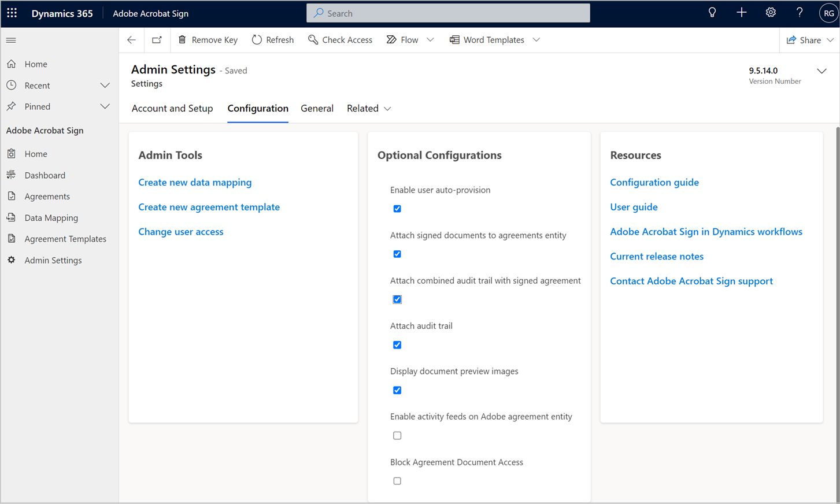
Task: Click the Pinned pushpin icon
Action: click(x=11, y=106)
